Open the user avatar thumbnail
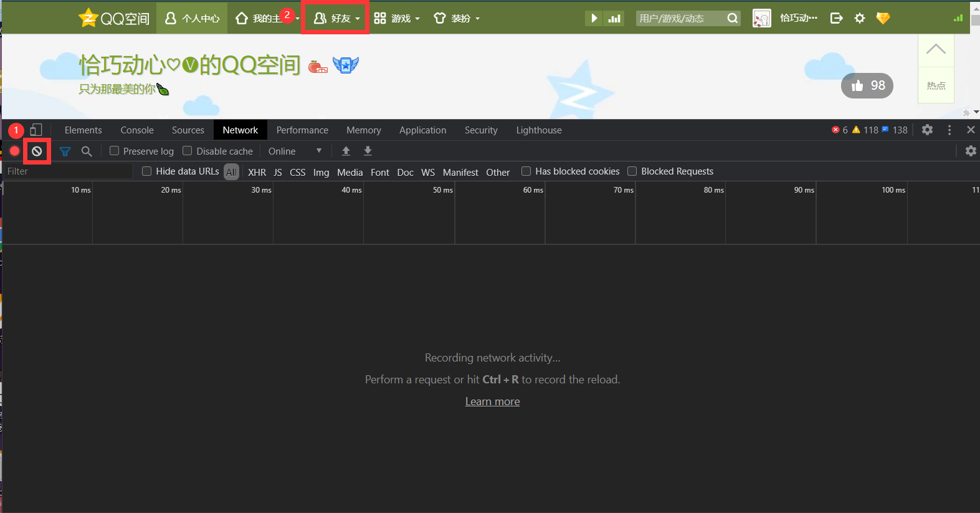This screenshot has height=513, width=980. (x=761, y=18)
